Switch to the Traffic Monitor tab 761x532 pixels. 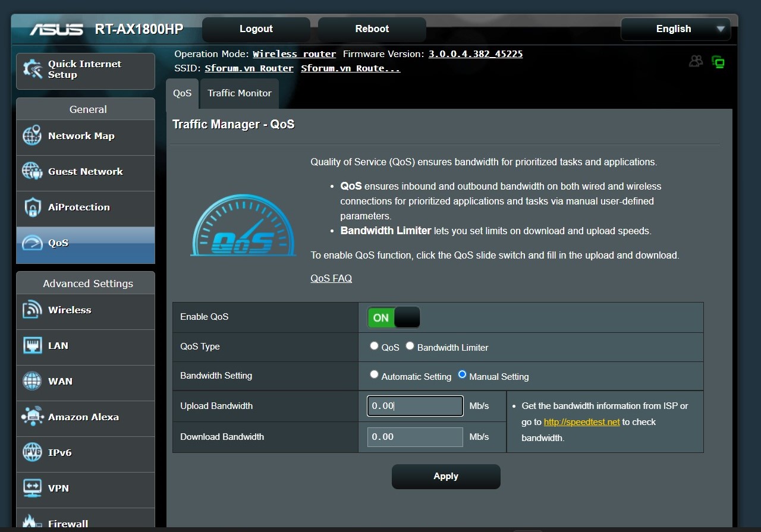239,93
